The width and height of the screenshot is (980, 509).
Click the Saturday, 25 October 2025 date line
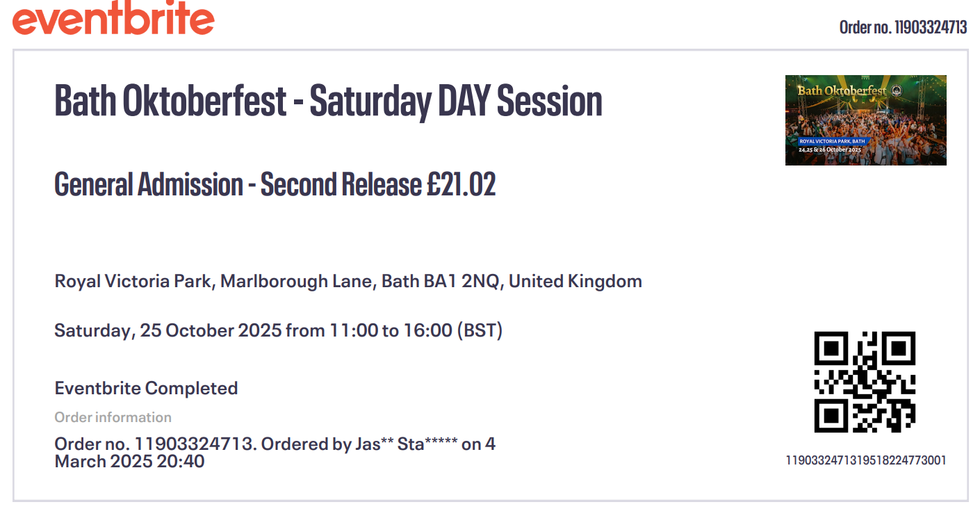pyautogui.click(x=278, y=330)
